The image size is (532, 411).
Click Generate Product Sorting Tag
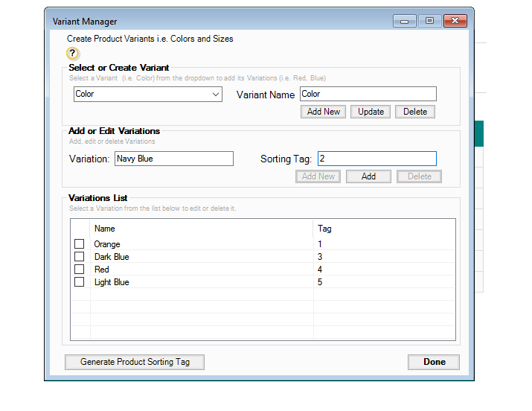(135, 362)
